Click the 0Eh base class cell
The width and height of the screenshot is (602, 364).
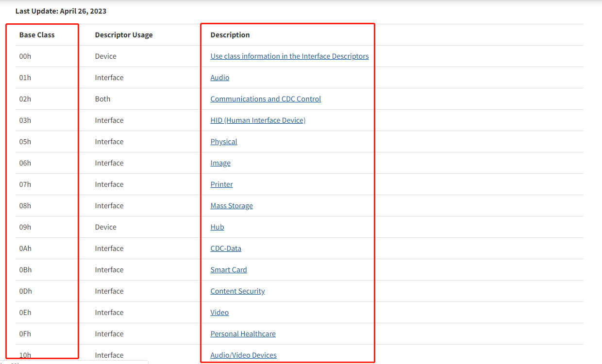coord(25,313)
